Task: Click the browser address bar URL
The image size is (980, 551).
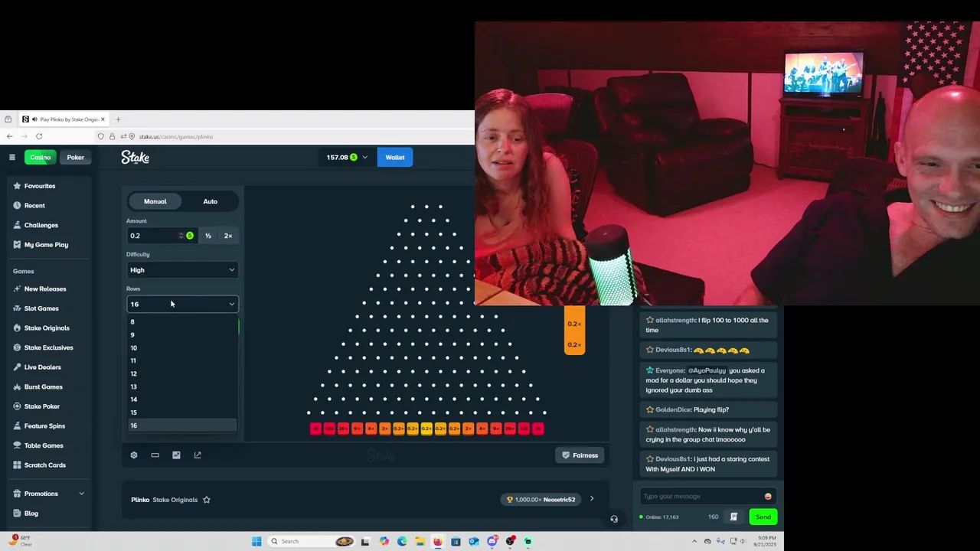Action: tap(176, 136)
